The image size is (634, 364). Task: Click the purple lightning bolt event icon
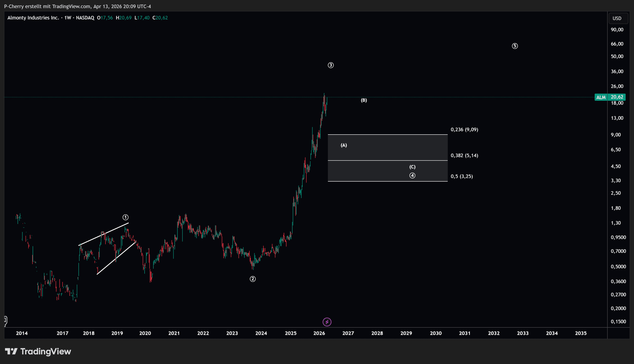point(327,322)
